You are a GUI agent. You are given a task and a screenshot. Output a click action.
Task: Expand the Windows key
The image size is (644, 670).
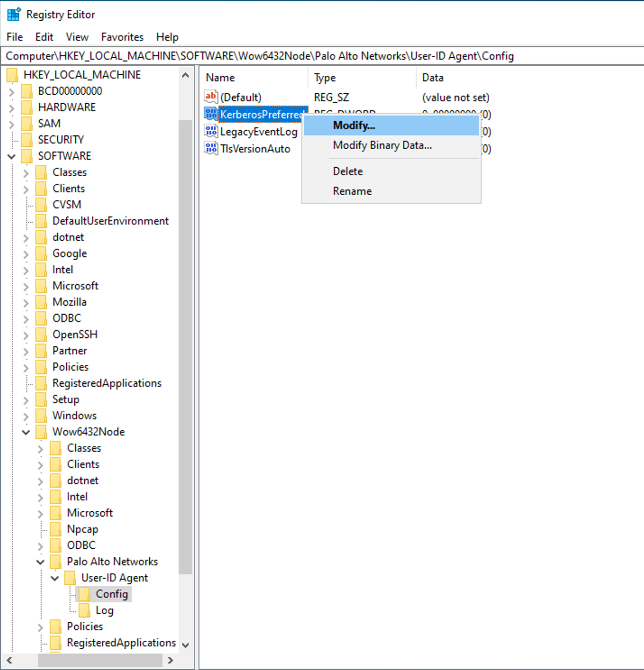pyautogui.click(x=26, y=415)
